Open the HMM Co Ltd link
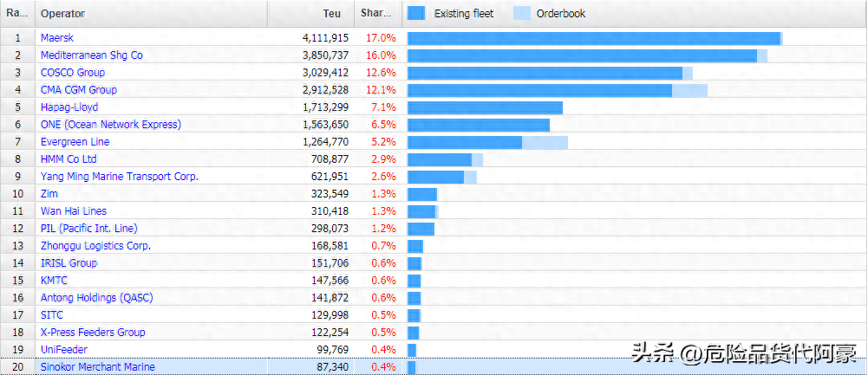The height and width of the screenshot is (375, 868). (69, 158)
